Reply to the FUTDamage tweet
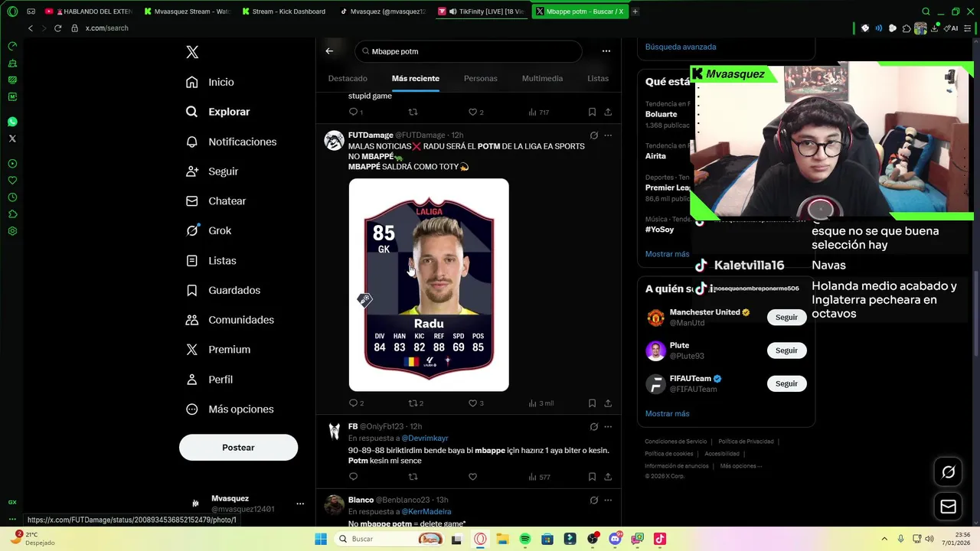Screen dimensions: 980x551 356,403
